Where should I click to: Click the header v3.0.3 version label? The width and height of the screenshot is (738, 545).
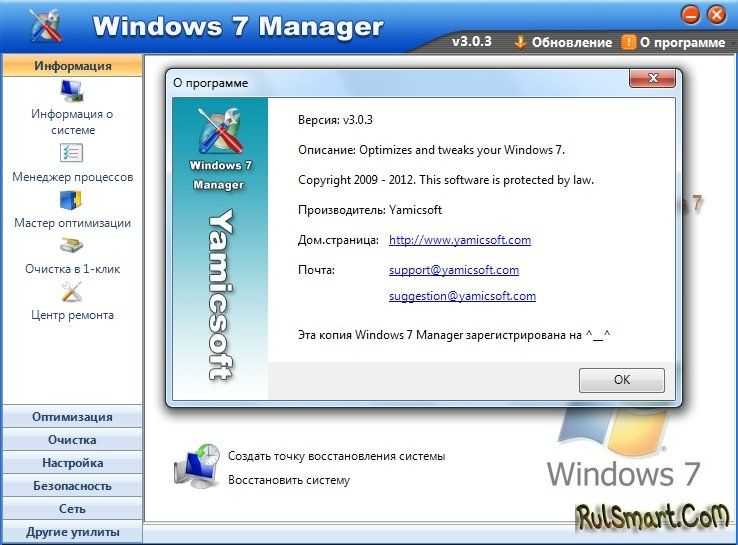[x=472, y=41]
